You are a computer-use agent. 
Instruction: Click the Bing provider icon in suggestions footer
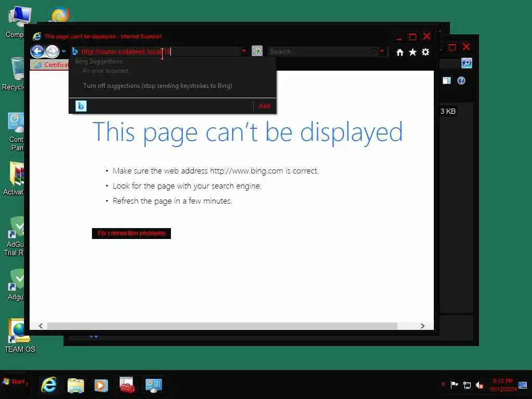click(x=81, y=106)
